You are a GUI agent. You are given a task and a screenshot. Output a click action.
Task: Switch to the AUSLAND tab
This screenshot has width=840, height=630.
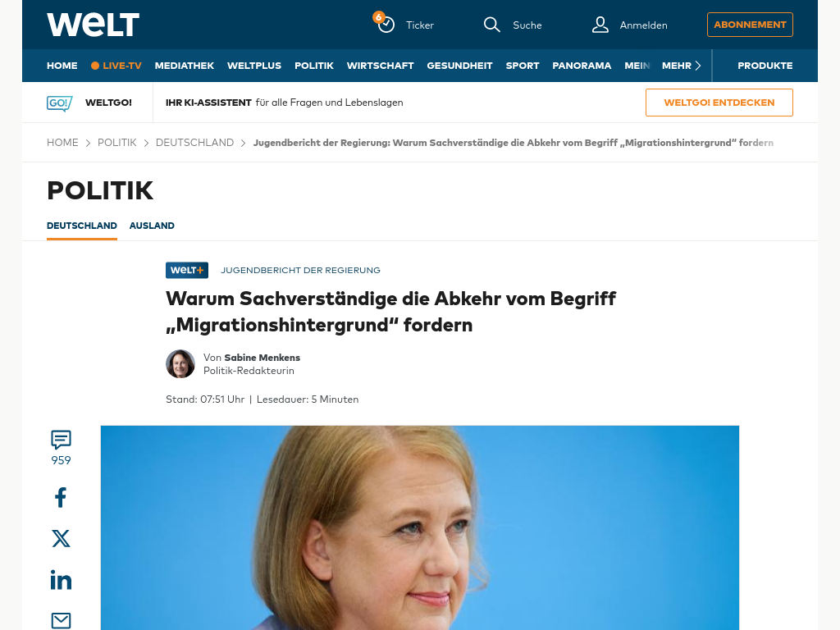[x=152, y=226]
